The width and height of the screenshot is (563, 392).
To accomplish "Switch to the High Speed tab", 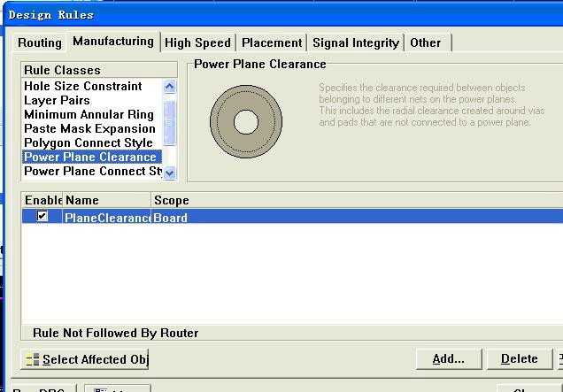I will coord(197,43).
